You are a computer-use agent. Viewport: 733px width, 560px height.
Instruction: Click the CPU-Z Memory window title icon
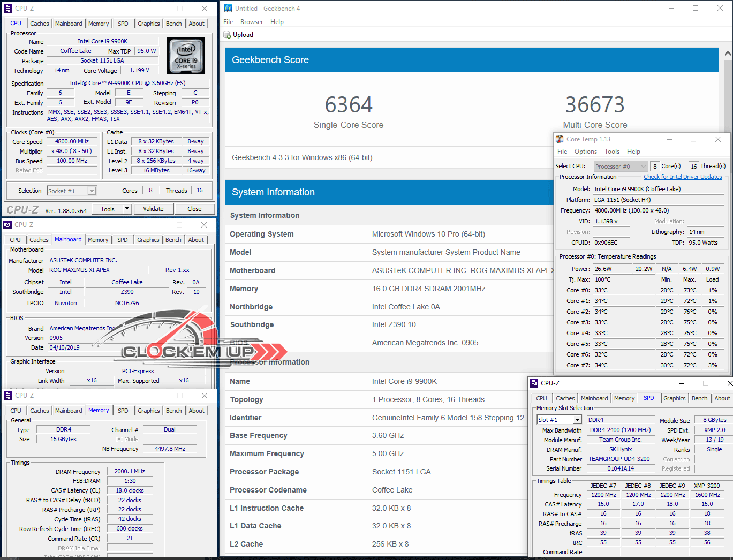8,396
